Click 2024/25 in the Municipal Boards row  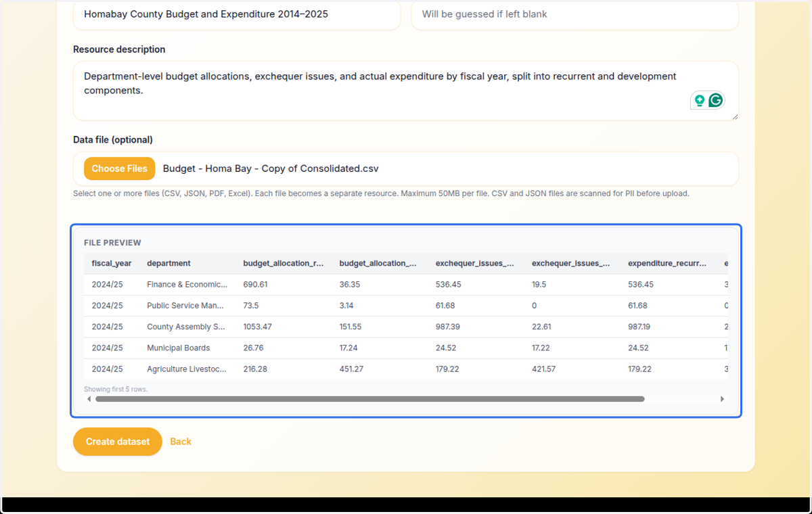108,348
